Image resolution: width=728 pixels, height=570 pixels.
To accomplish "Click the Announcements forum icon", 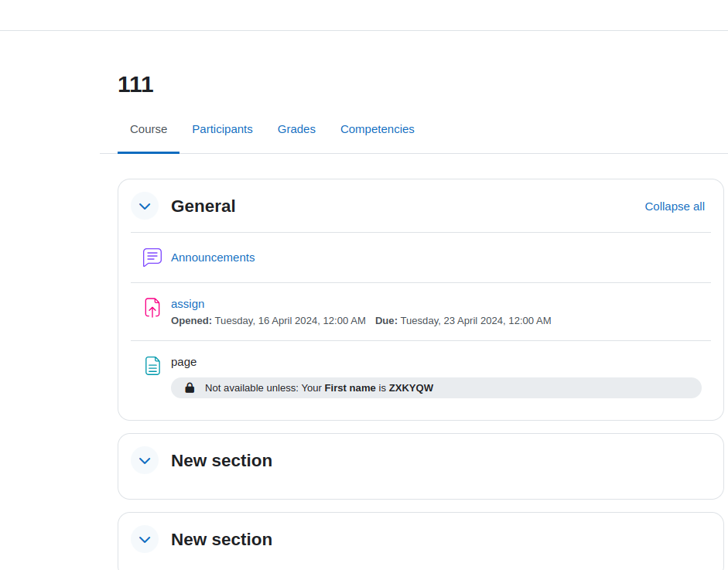I will 152,257.
